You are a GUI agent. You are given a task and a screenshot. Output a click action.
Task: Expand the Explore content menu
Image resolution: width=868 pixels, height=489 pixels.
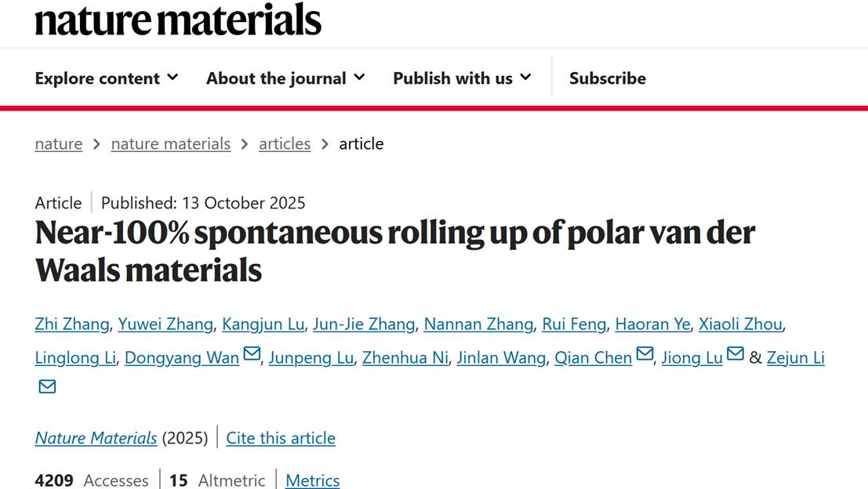107,78
